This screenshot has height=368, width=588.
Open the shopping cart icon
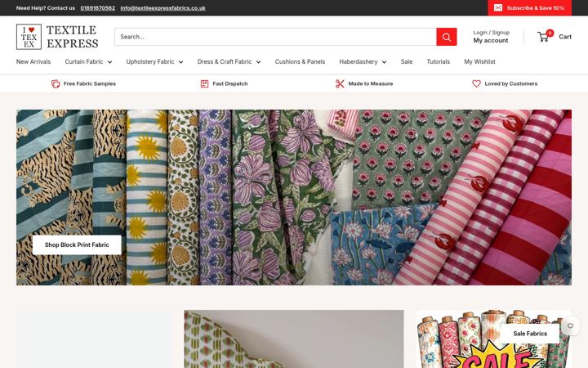pos(543,37)
